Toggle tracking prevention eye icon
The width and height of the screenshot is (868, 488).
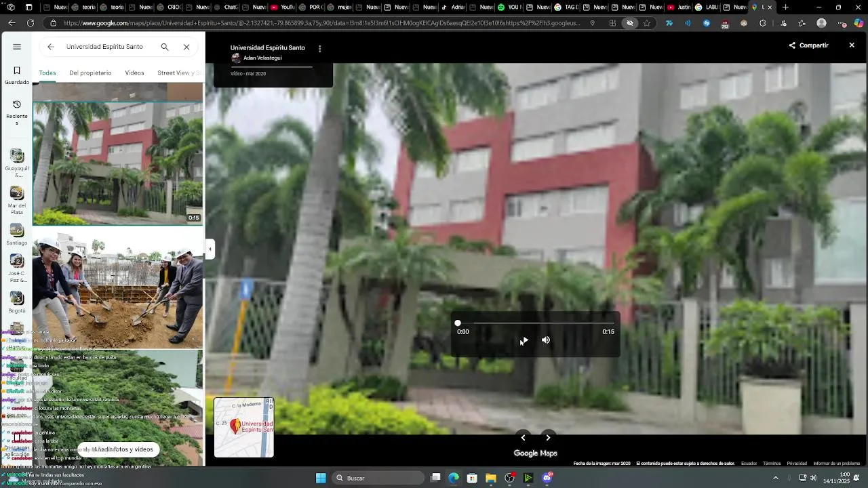630,23
